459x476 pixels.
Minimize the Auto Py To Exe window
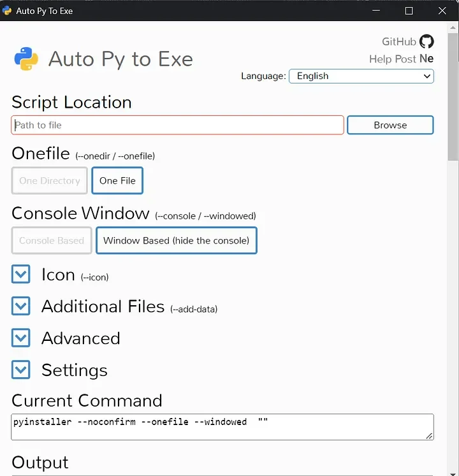[376, 11]
